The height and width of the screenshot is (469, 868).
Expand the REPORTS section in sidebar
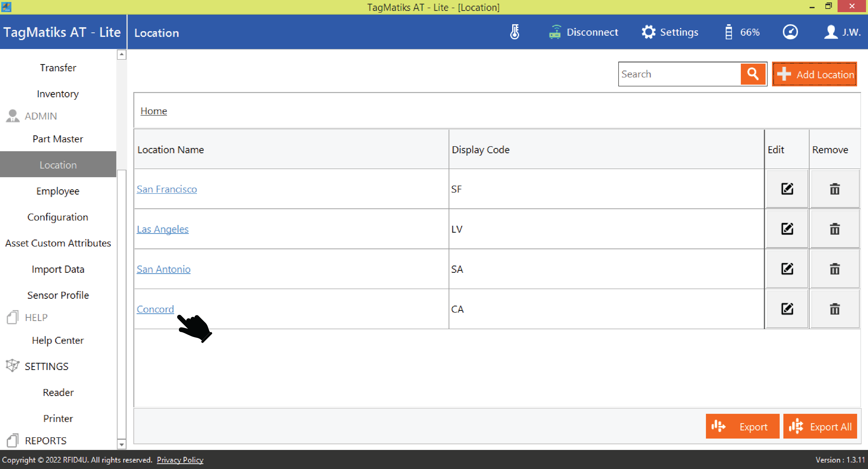tap(46, 441)
